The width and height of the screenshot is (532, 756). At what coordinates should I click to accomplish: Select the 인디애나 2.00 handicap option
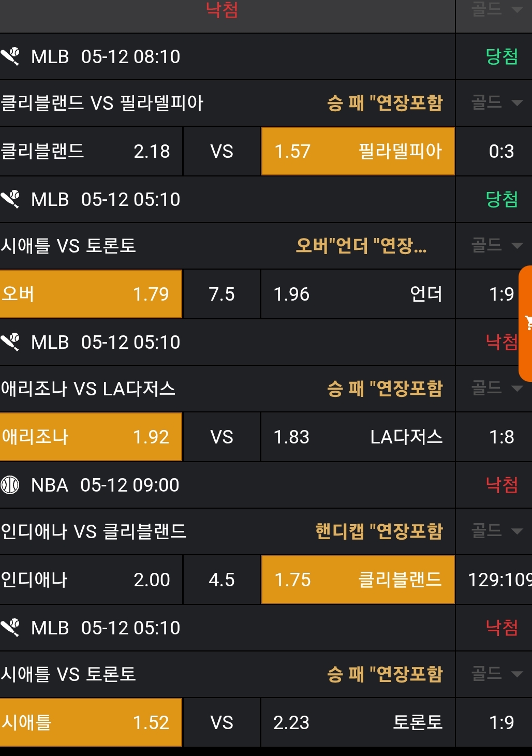click(x=91, y=580)
